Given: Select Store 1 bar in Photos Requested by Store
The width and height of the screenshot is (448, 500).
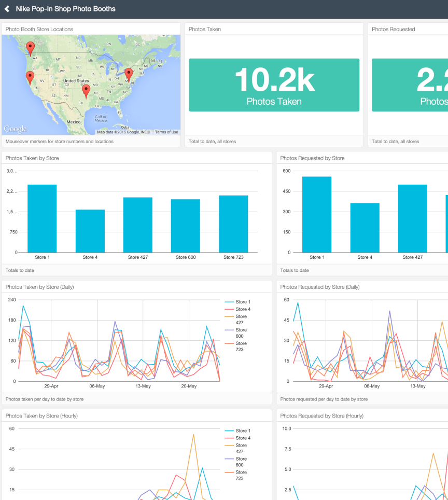Looking at the screenshot, I should [316, 214].
